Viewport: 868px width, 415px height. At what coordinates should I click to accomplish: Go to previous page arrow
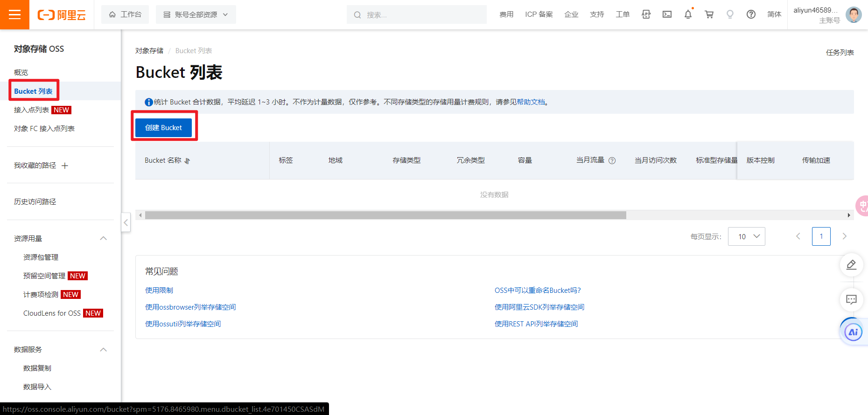798,236
